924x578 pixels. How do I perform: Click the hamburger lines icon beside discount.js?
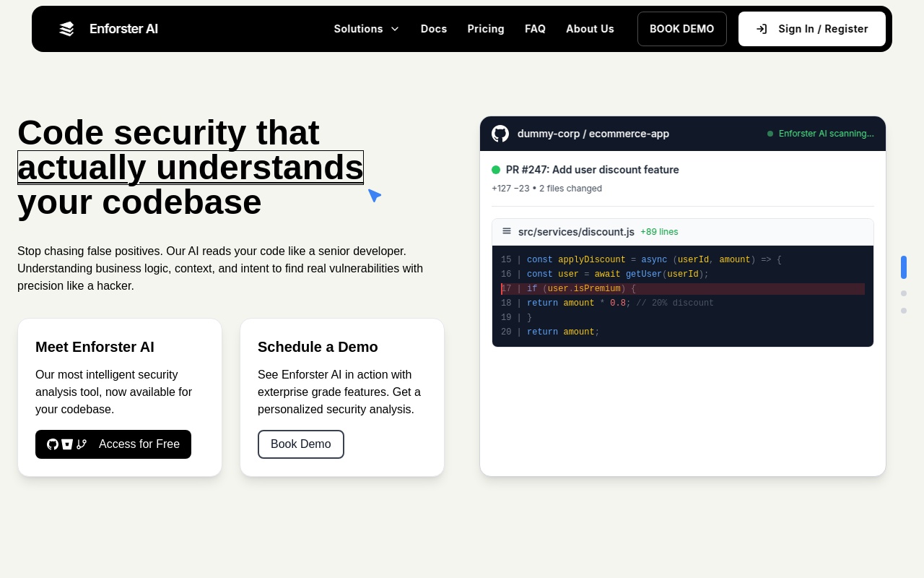point(507,231)
